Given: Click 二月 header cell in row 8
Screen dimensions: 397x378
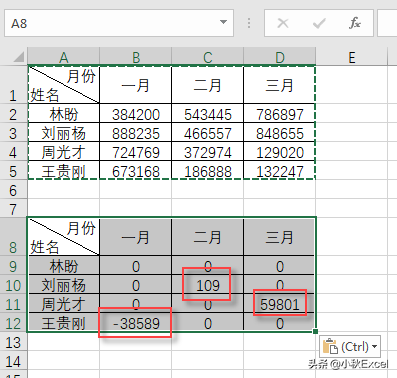Looking at the screenshot, I should [208, 237].
